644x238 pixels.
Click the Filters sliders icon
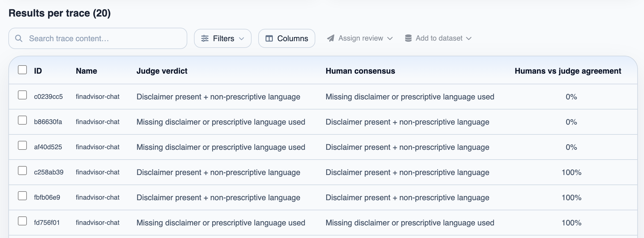click(205, 38)
